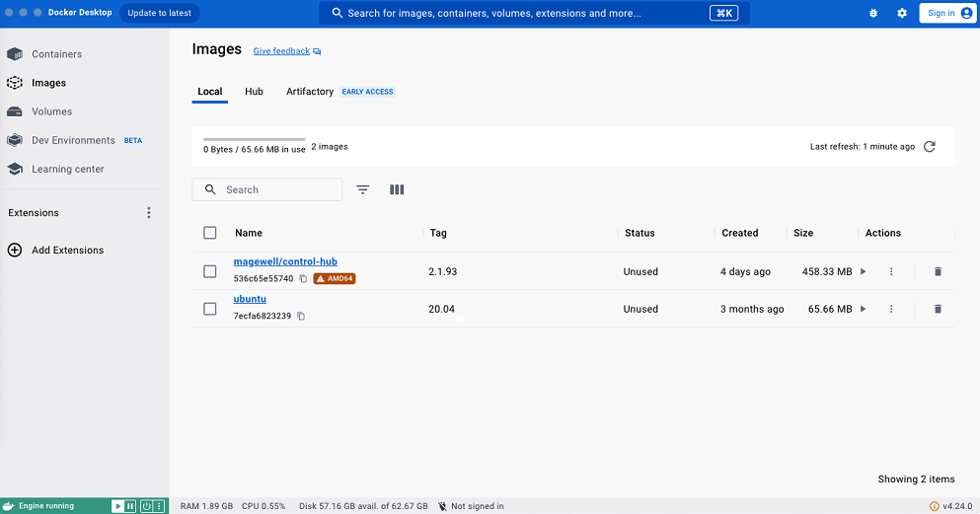Open the troubleshoot bug icon
The height and width of the screenshot is (514, 980).
coord(872,13)
